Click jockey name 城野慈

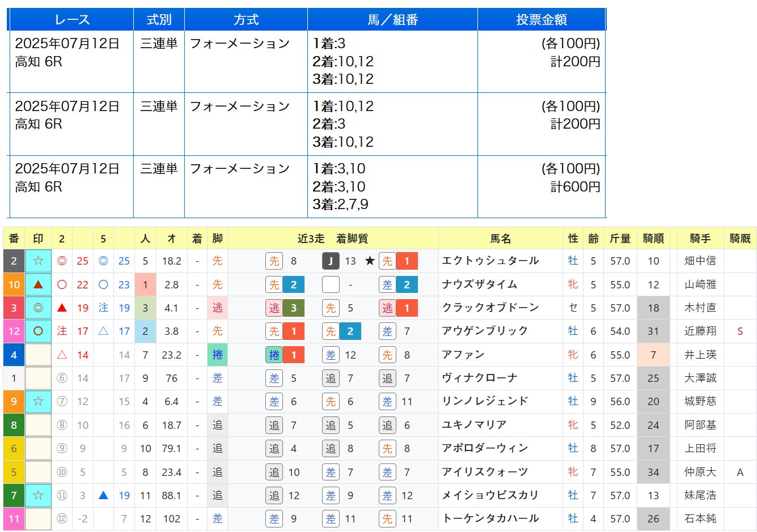point(700,401)
